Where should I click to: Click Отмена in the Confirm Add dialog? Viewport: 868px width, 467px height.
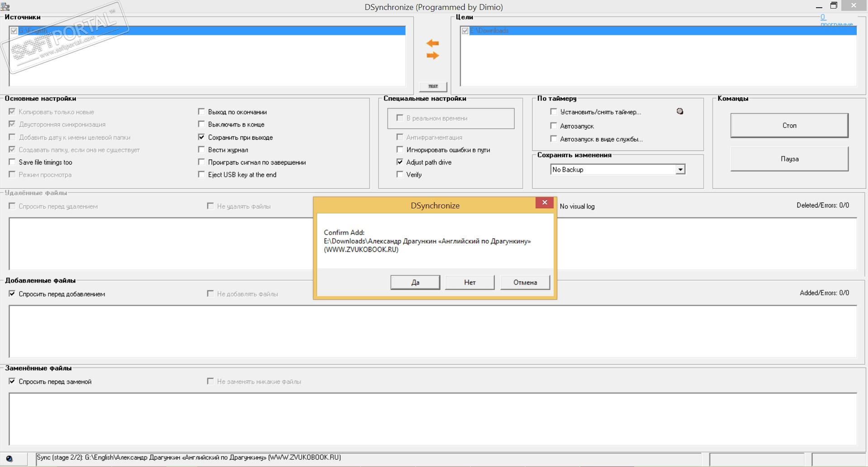[x=525, y=282]
